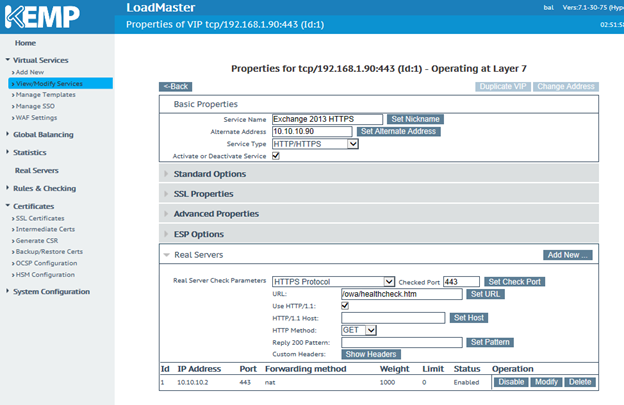Image resolution: width=624 pixels, height=405 pixels.
Task: Open HSM Configuration
Action: (45, 275)
